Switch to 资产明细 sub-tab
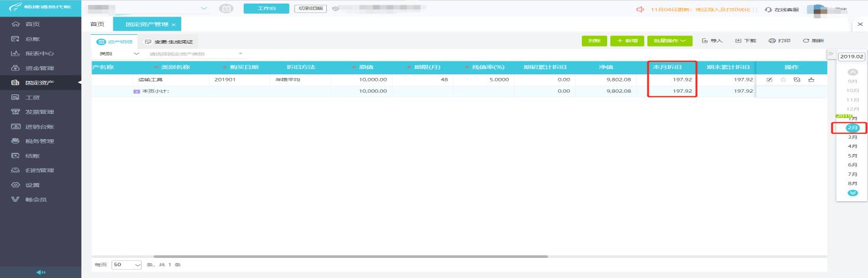This screenshot has height=278, width=868. [x=114, y=42]
